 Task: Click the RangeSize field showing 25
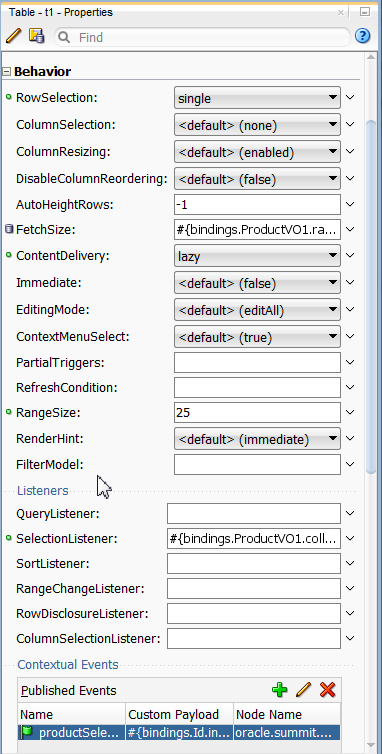[257, 412]
